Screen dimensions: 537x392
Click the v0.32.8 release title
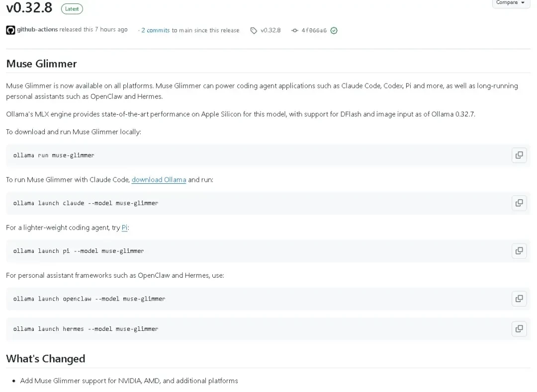(29, 7)
